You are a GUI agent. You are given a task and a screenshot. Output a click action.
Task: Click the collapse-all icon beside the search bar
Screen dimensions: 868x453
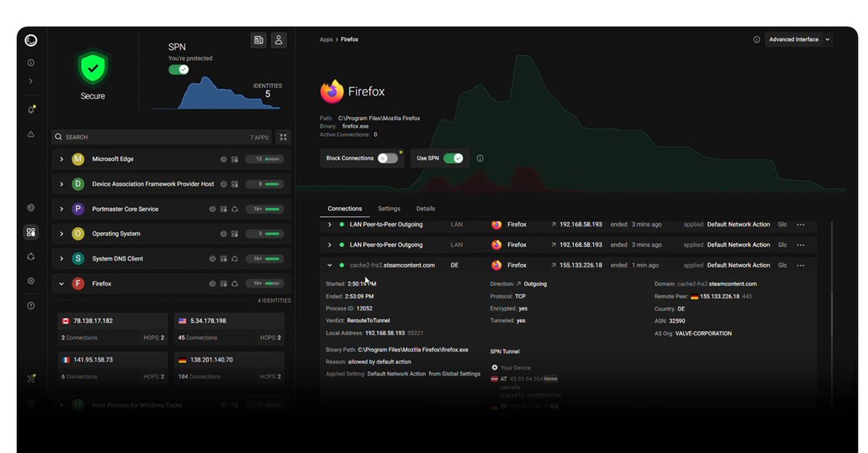283,137
